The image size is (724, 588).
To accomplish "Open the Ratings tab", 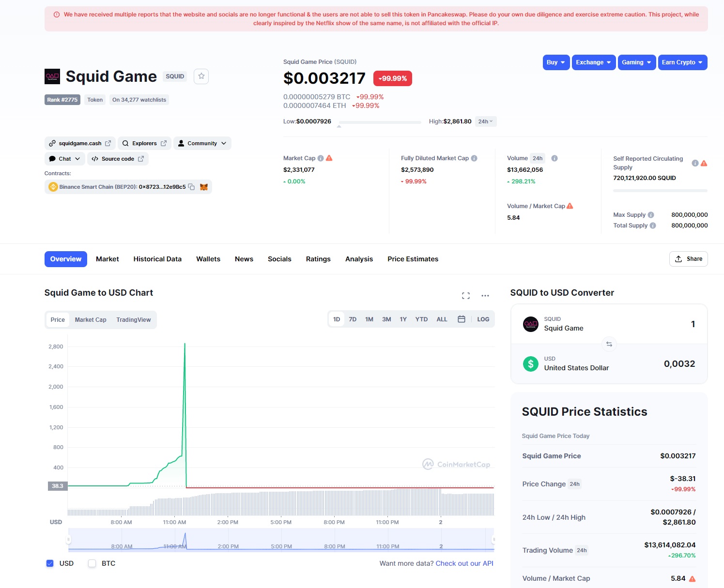I will pos(318,259).
